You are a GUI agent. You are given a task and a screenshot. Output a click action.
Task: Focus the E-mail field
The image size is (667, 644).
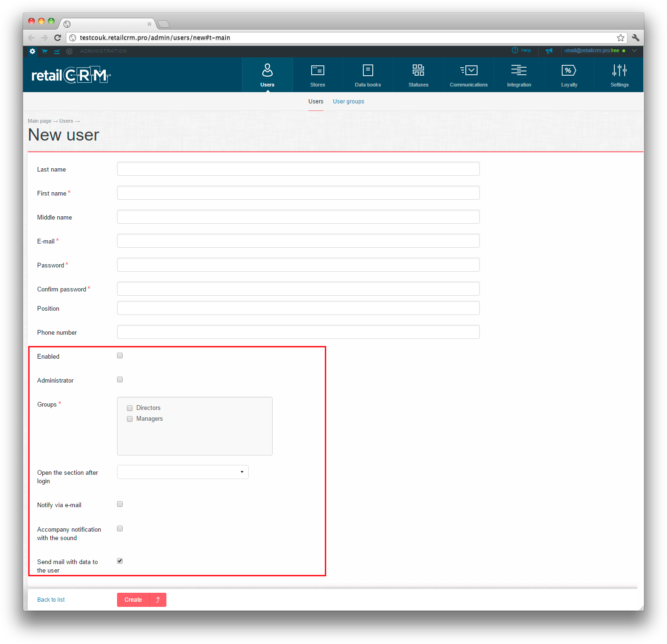click(x=298, y=241)
